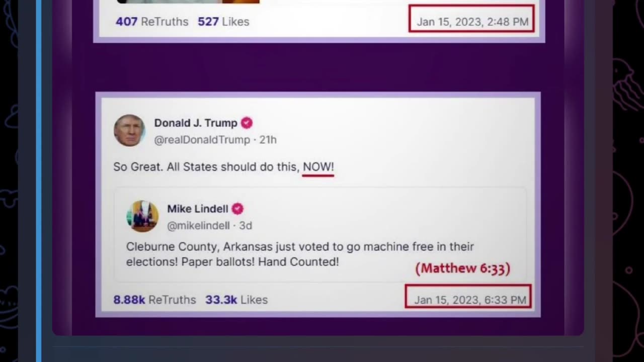
Task: Click the Jan 15, 2023, 6:33 PM date
Action: (470, 300)
